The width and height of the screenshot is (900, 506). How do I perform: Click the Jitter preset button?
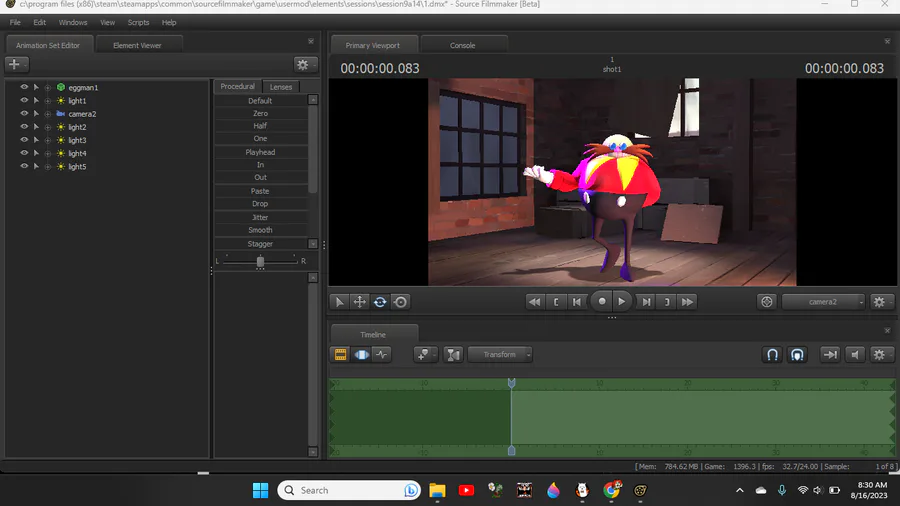pos(260,217)
